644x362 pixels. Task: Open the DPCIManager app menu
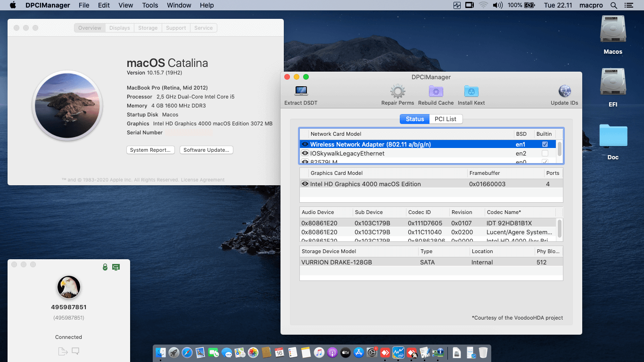[x=47, y=5]
